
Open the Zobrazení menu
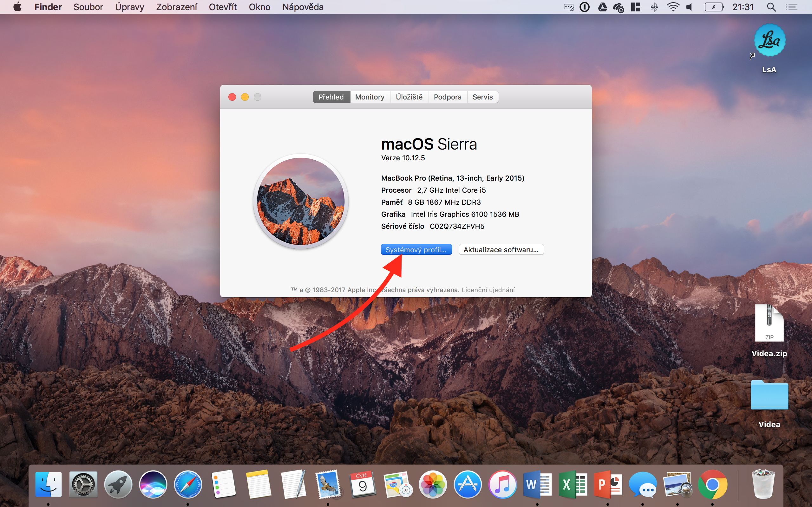(176, 7)
